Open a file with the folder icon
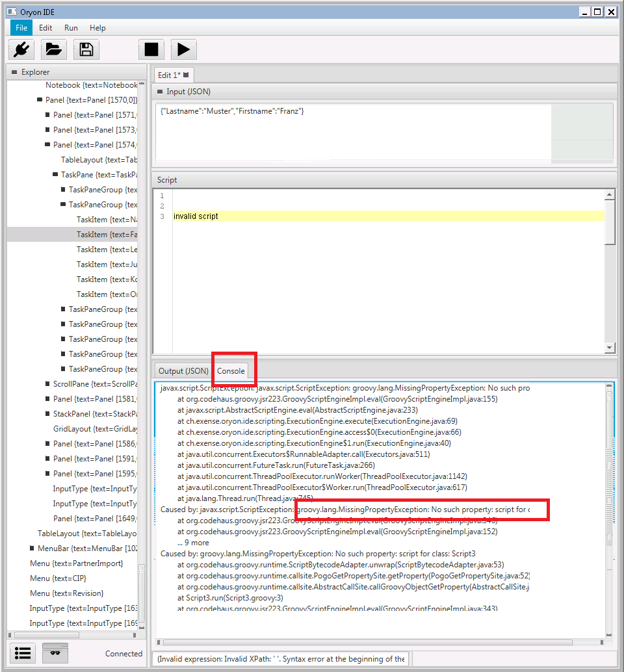The height and width of the screenshot is (672, 624). click(54, 49)
